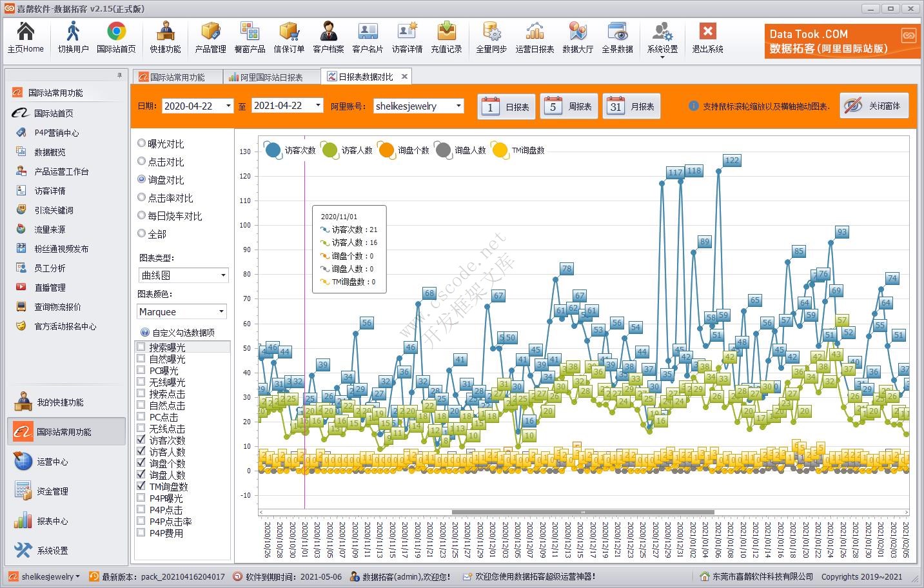Switch to 国际站常用功能 tab
The image size is (924, 588).
point(177,77)
